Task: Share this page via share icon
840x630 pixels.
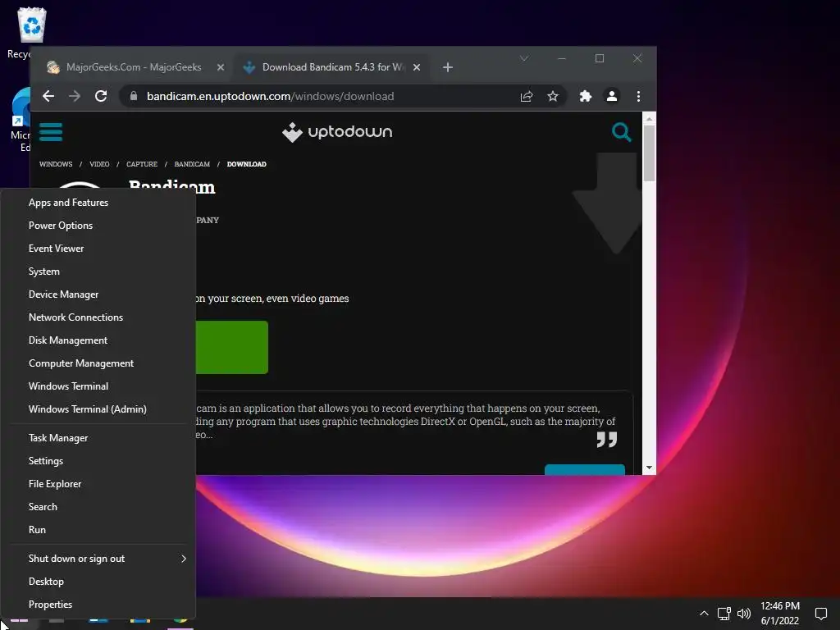Action: [x=527, y=97]
